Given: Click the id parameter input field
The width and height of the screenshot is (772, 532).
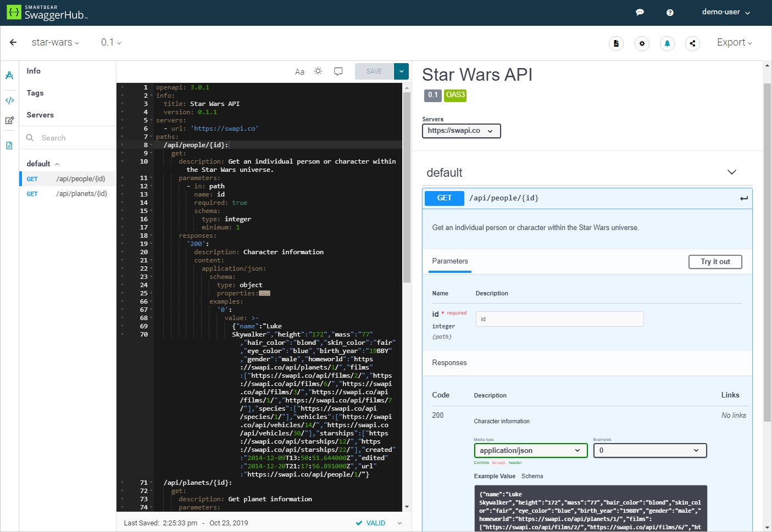Looking at the screenshot, I should (559, 319).
